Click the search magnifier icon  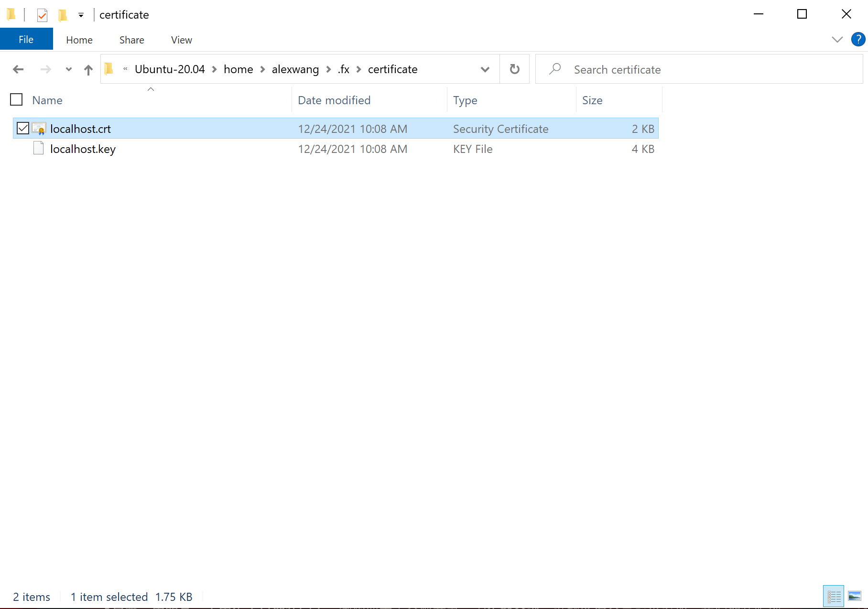click(x=554, y=69)
